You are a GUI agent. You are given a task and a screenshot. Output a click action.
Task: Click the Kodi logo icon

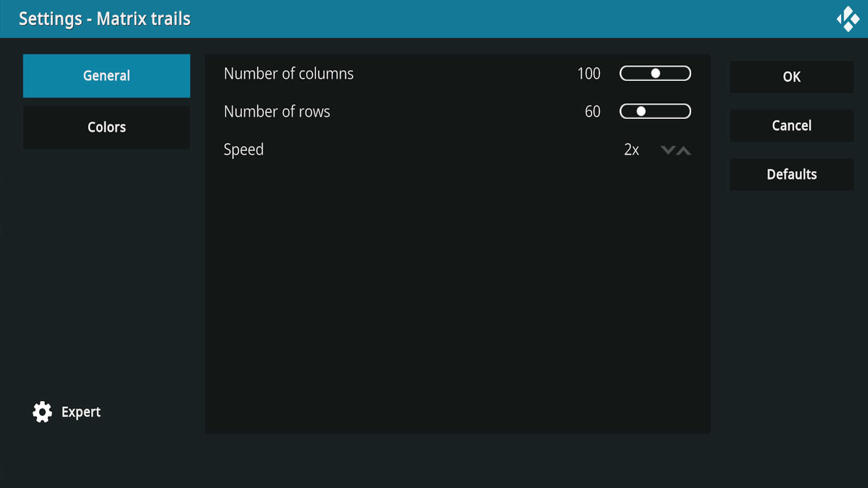point(848,19)
